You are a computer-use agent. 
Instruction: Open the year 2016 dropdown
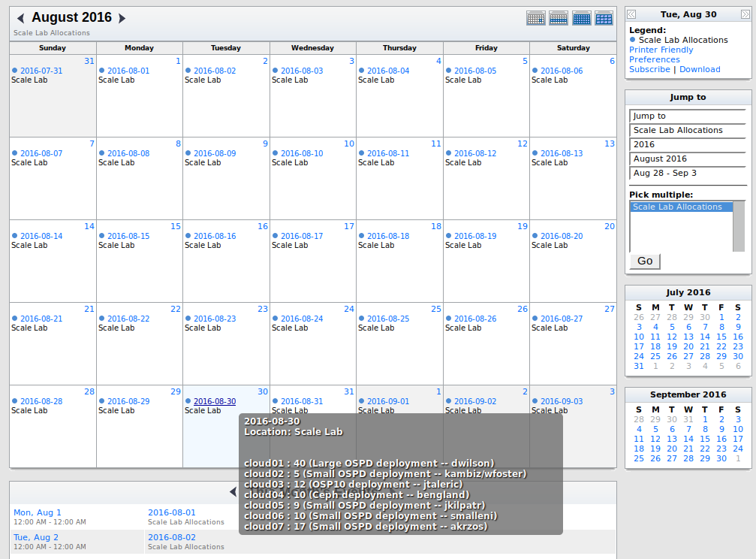click(687, 144)
